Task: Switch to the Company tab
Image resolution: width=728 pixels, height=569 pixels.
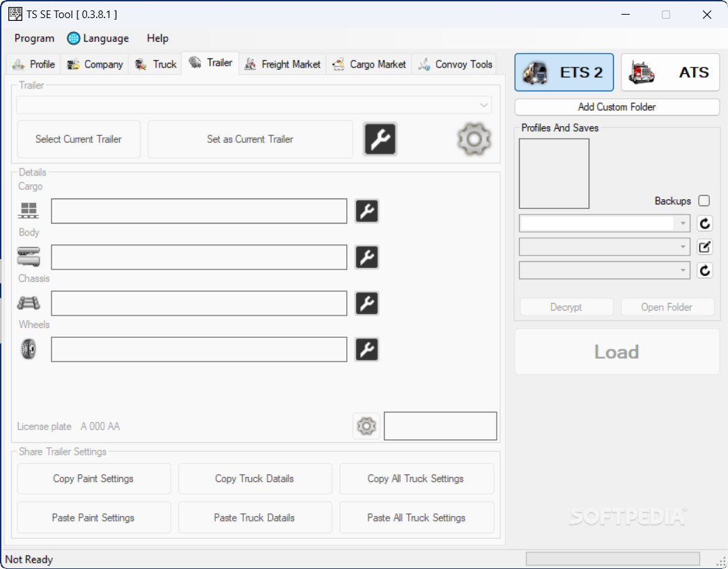Action: 95,64
